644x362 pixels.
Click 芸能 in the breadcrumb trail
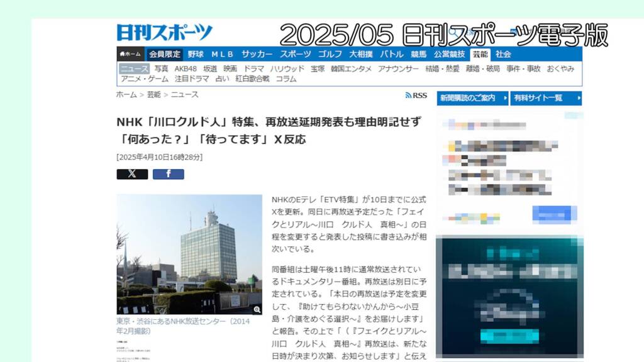(154, 95)
